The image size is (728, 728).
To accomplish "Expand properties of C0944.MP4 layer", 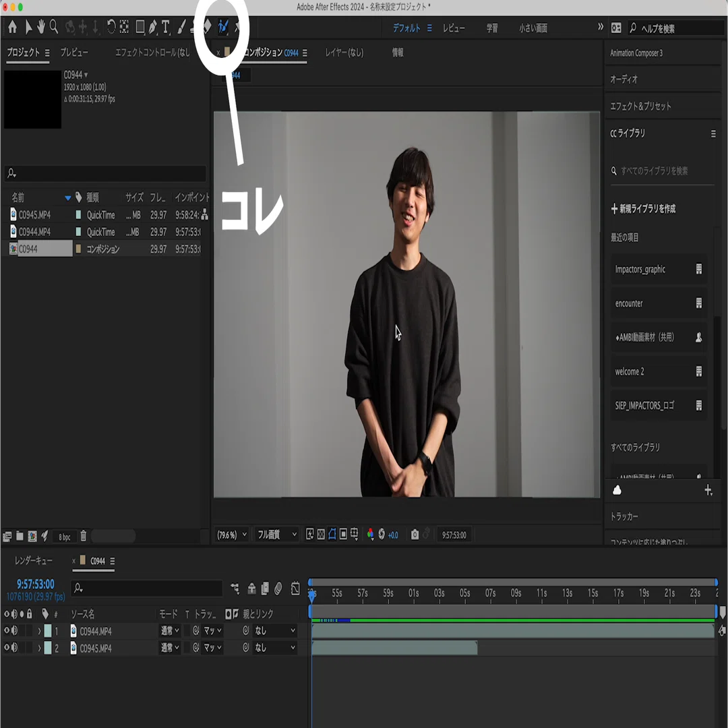I will 39,631.
